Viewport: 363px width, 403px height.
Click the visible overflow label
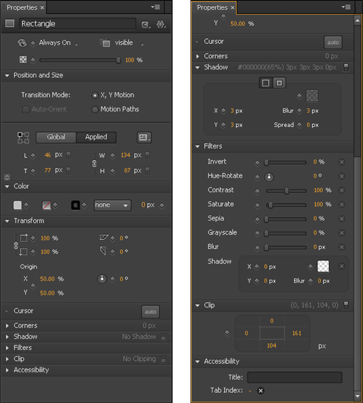click(x=124, y=43)
